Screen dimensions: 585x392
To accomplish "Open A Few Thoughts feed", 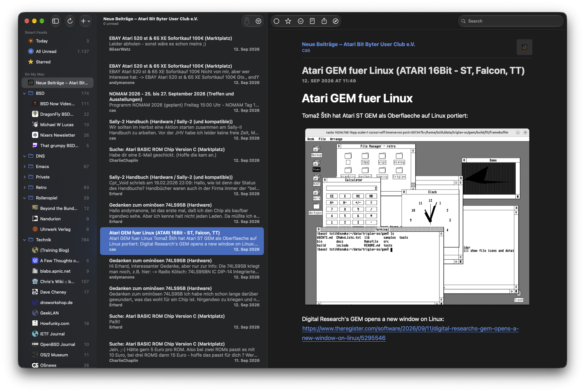I will click(x=58, y=261).
